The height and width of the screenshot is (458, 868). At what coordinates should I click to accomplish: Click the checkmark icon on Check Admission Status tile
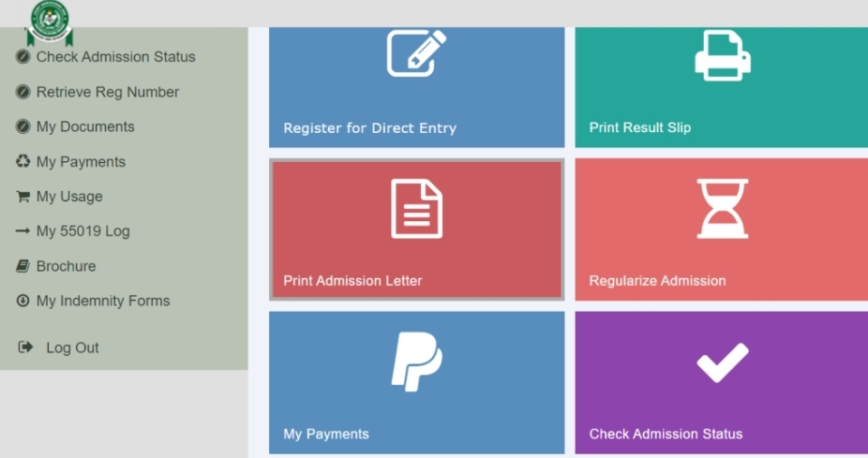pos(723,362)
